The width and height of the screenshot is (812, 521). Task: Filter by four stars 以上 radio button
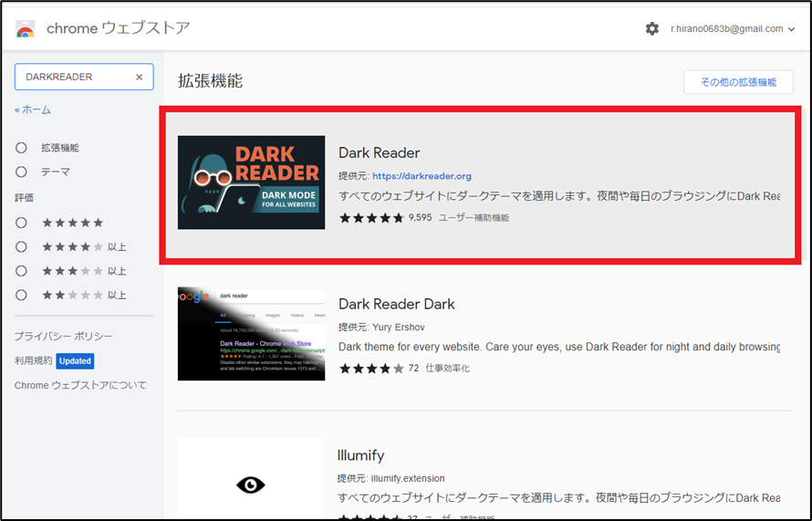(21, 246)
